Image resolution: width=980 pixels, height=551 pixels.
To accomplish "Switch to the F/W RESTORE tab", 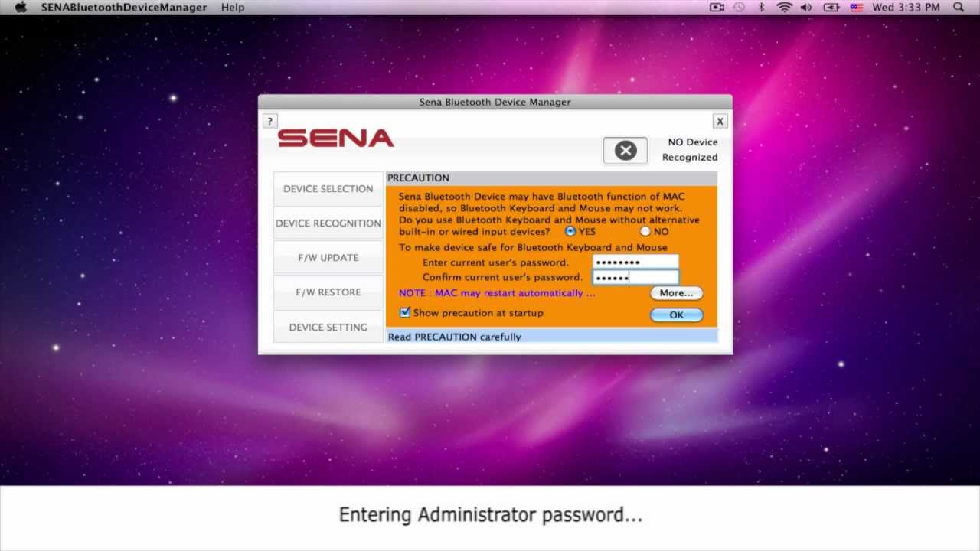I will coord(328,292).
